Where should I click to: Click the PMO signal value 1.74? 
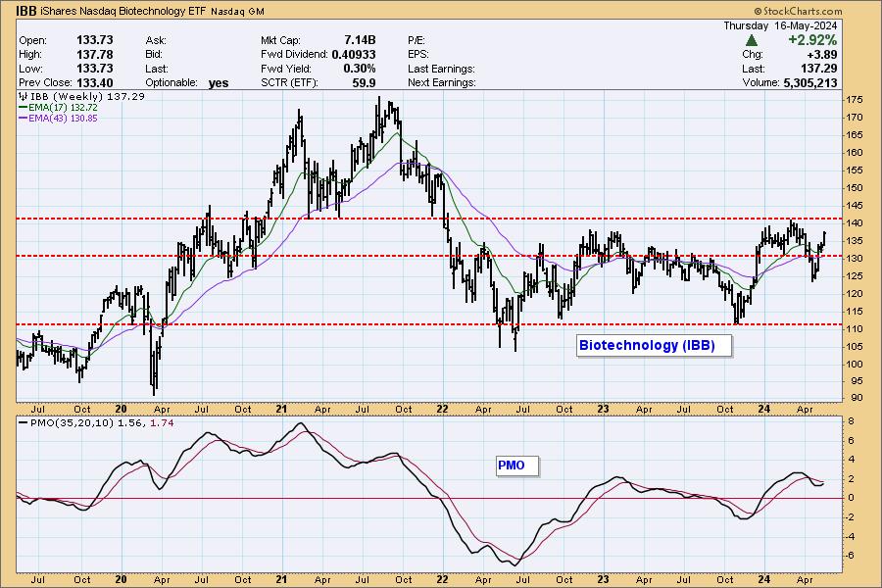tap(162, 422)
